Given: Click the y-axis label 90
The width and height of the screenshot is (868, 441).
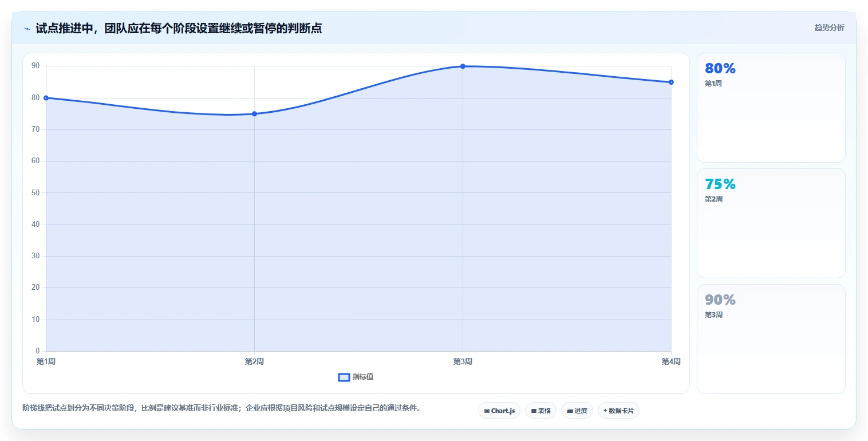Looking at the screenshot, I should click(35, 66).
